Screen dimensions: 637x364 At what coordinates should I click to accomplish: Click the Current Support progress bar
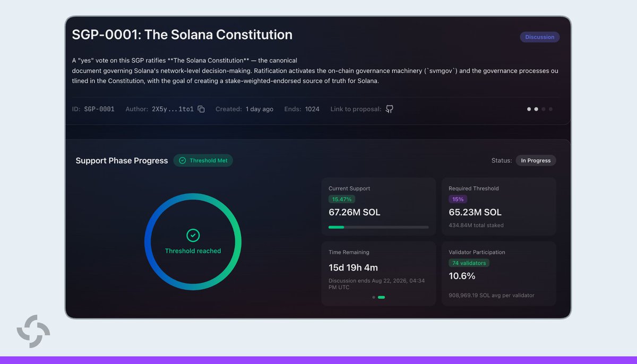tap(378, 227)
